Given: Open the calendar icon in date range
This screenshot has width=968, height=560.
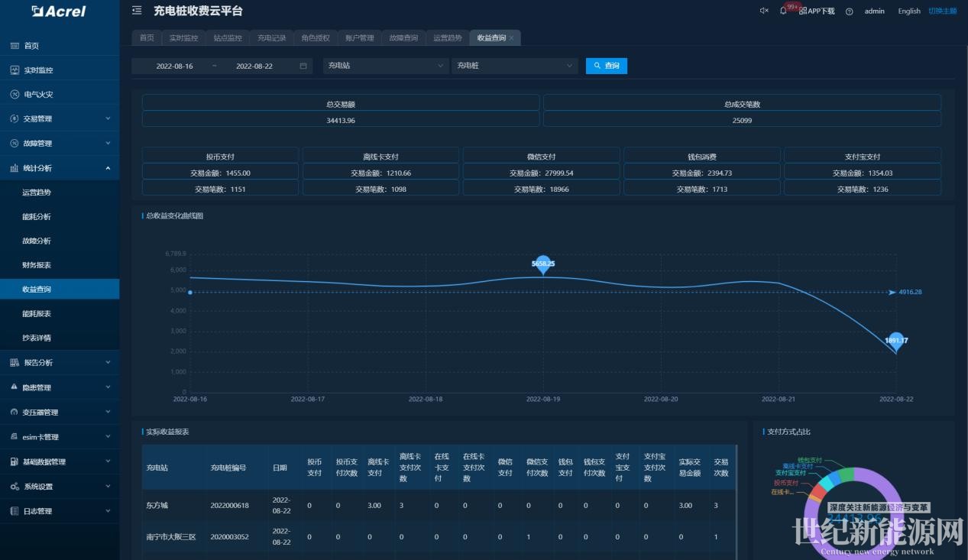Looking at the screenshot, I should [303, 66].
